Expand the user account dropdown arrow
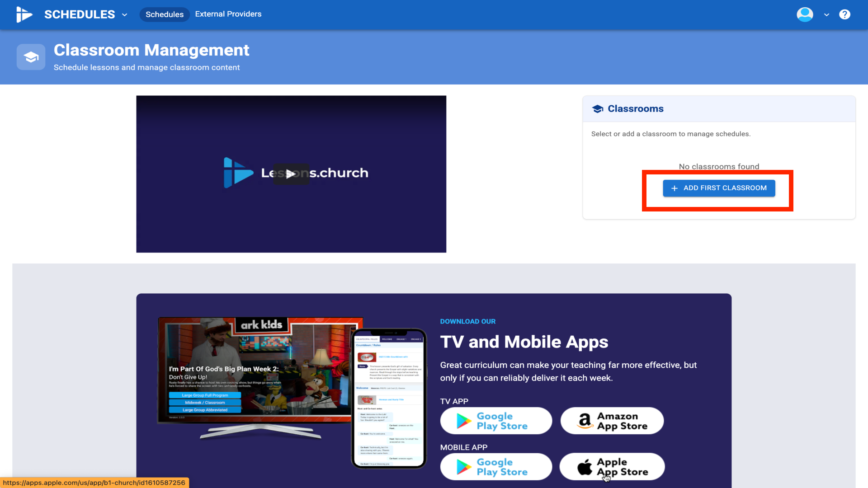This screenshot has height=488, width=868. 826,15
